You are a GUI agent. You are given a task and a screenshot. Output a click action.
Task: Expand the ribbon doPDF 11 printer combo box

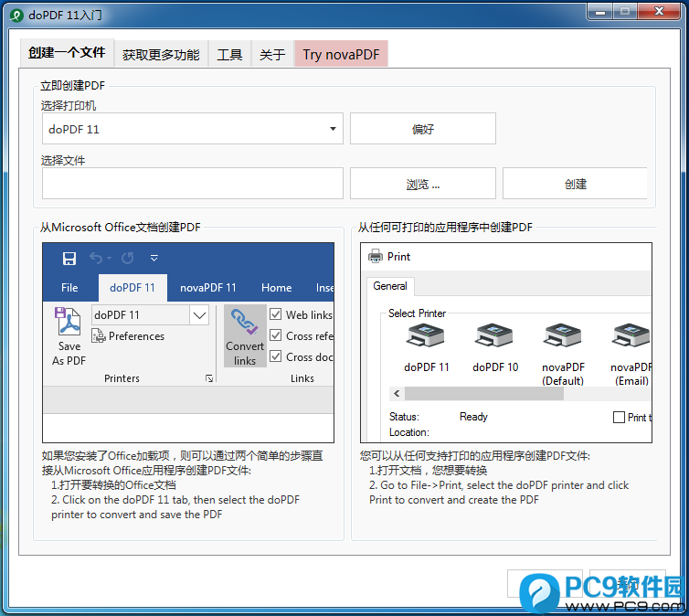(x=200, y=315)
